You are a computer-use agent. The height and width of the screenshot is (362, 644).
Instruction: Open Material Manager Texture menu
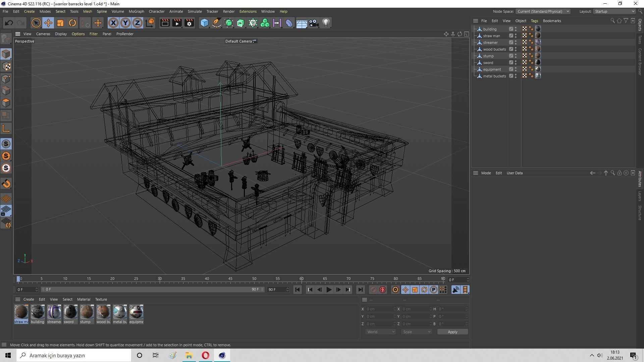(x=101, y=299)
